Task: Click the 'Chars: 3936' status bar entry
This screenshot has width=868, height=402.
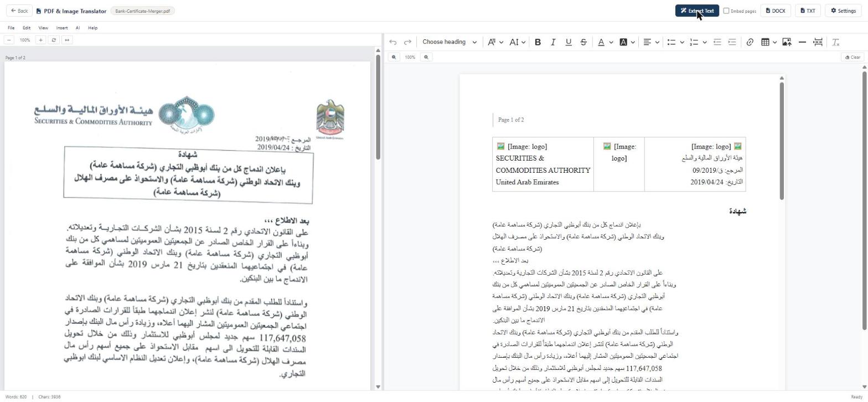Action: click(x=49, y=397)
